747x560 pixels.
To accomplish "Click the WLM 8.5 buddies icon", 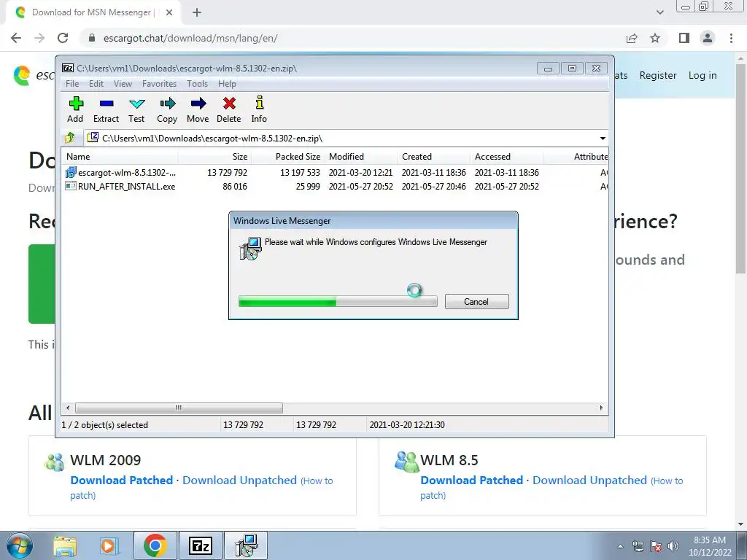I will pos(406,461).
